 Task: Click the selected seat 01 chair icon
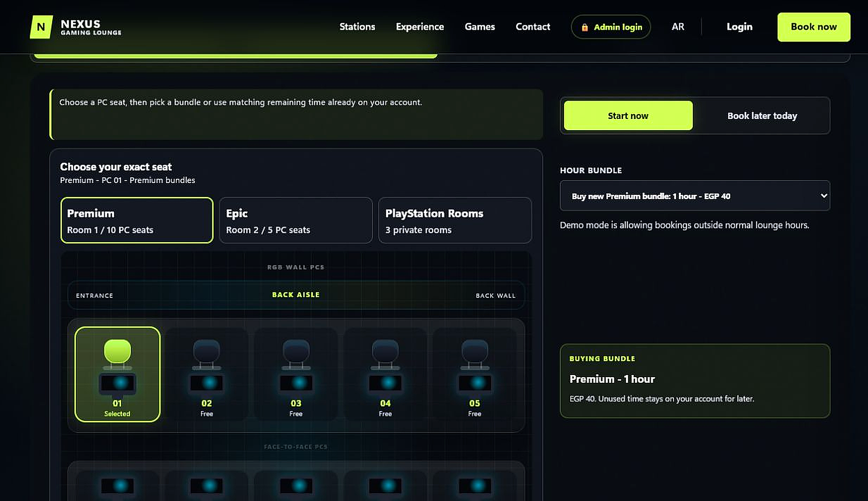(x=117, y=354)
